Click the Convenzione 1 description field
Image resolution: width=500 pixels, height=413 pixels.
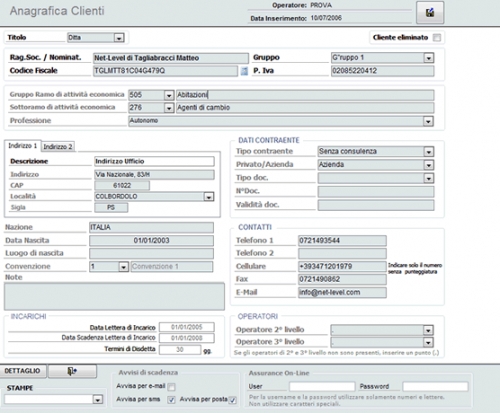coord(172,266)
